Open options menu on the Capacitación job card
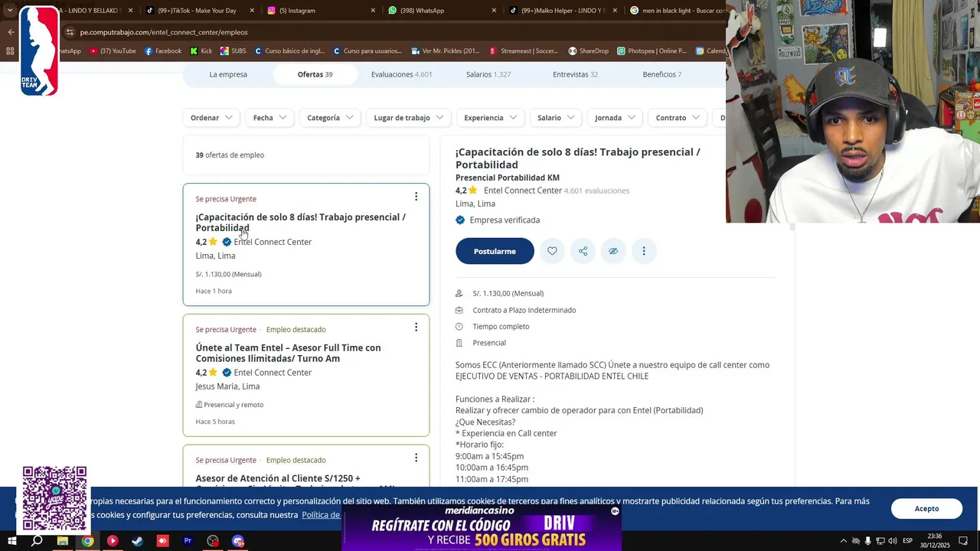 click(x=416, y=197)
